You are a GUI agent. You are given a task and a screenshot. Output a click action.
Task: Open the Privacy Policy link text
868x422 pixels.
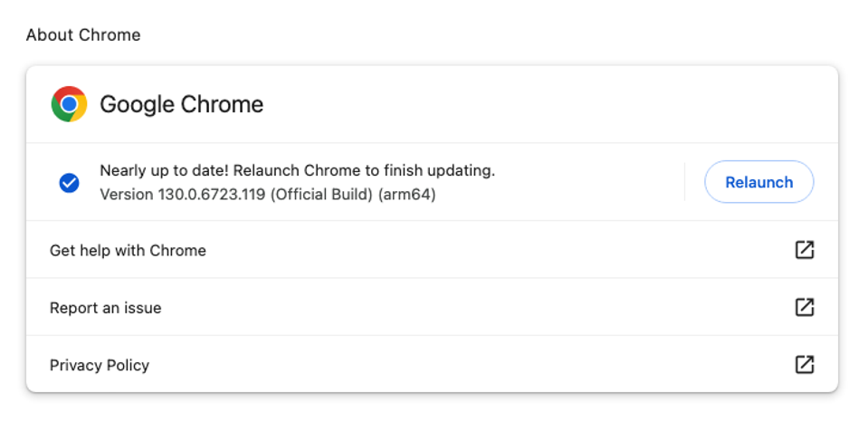coord(100,366)
